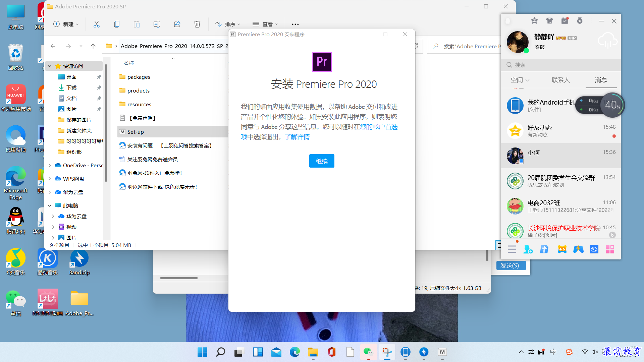
Task: Open 新建 dropdown in Explorer toolbar
Action: (66, 24)
